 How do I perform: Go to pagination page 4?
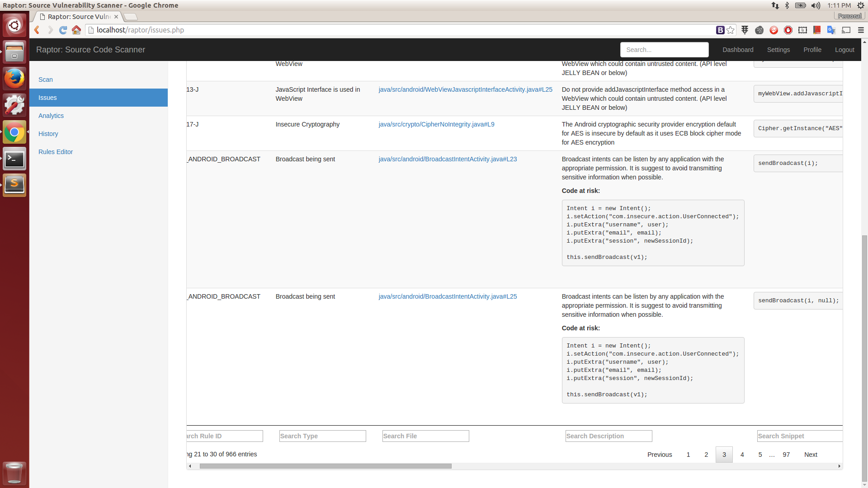coord(742,455)
